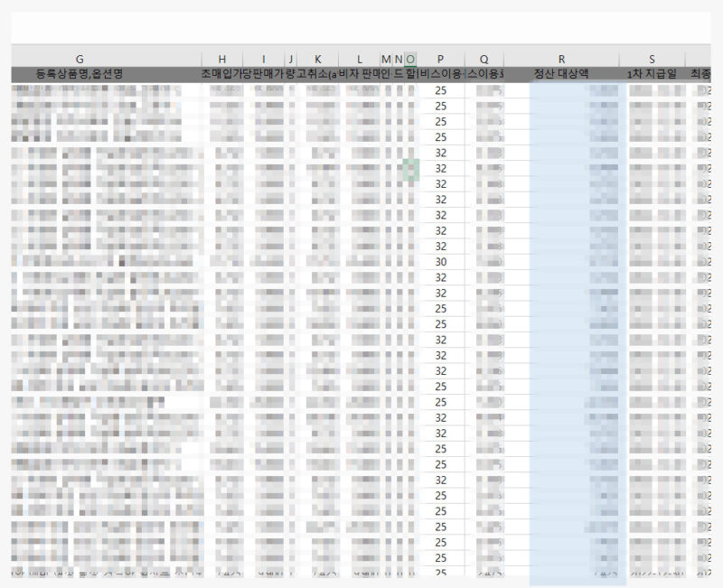The width and height of the screenshot is (723, 588).
Task: Select the 정산 대상액 header cell
Action: point(561,74)
